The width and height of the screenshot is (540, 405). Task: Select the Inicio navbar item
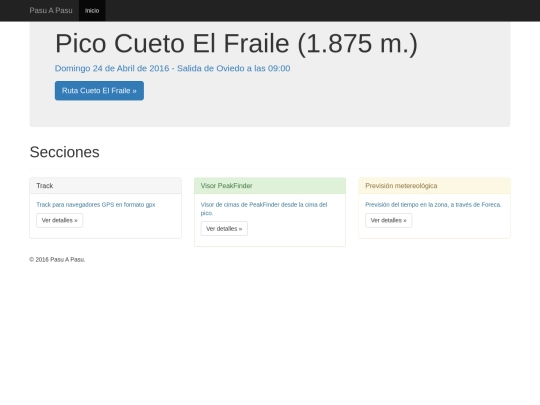tap(92, 11)
